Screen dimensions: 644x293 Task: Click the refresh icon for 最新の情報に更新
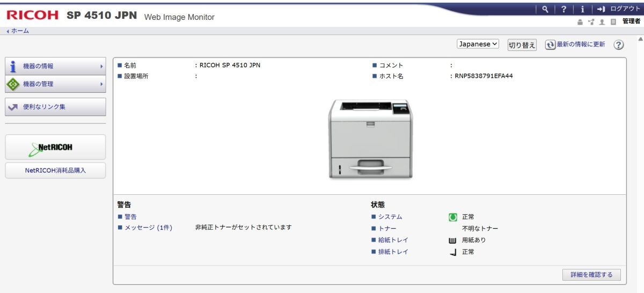click(550, 45)
